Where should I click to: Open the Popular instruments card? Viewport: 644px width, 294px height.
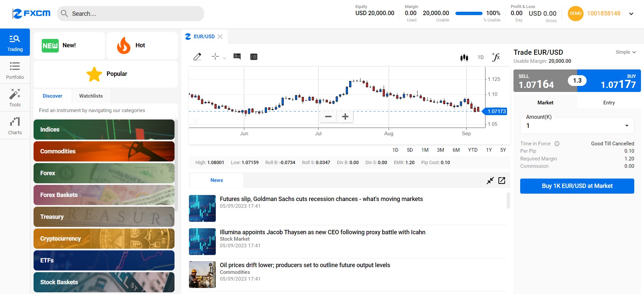106,74
